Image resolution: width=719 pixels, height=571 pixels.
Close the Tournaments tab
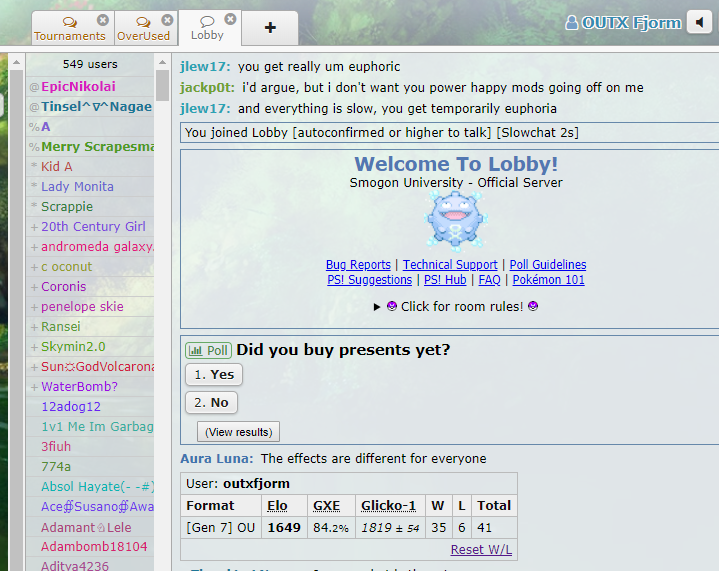[103, 20]
